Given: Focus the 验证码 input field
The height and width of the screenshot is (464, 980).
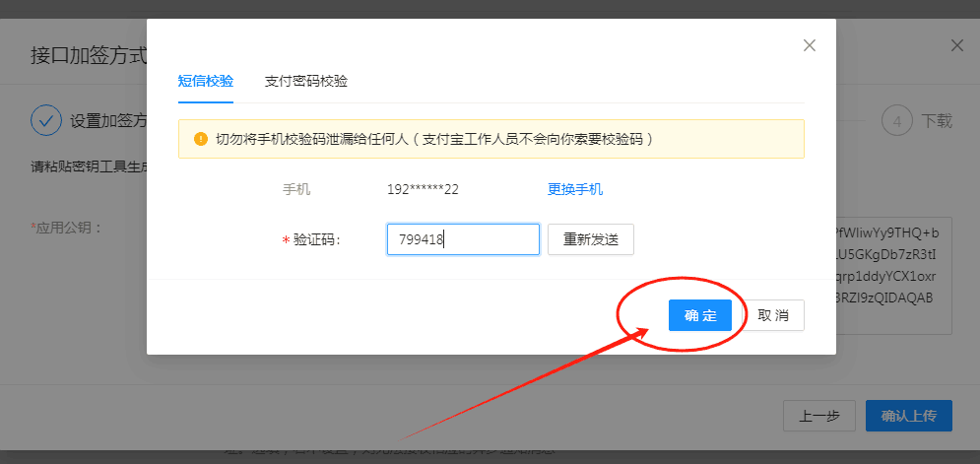Looking at the screenshot, I should [463, 239].
